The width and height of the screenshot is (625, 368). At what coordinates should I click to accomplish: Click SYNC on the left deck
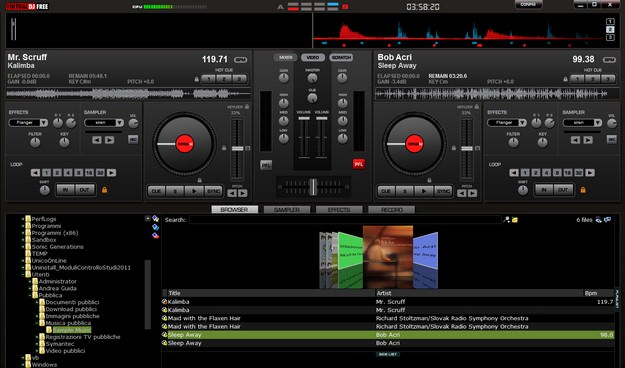click(214, 191)
